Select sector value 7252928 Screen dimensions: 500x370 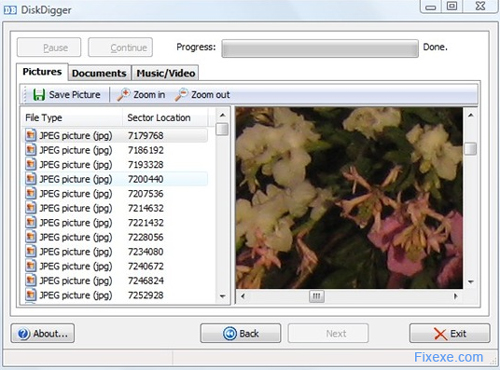tap(146, 295)
